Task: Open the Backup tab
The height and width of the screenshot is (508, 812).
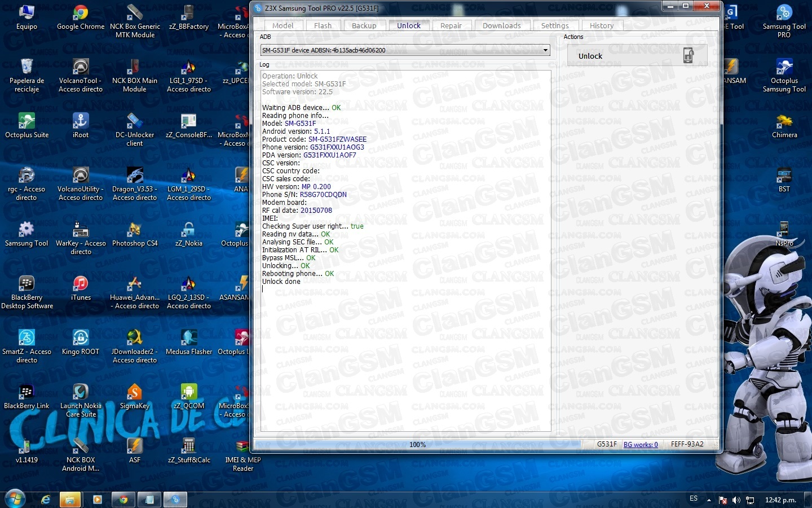Action: coord(364,25)
